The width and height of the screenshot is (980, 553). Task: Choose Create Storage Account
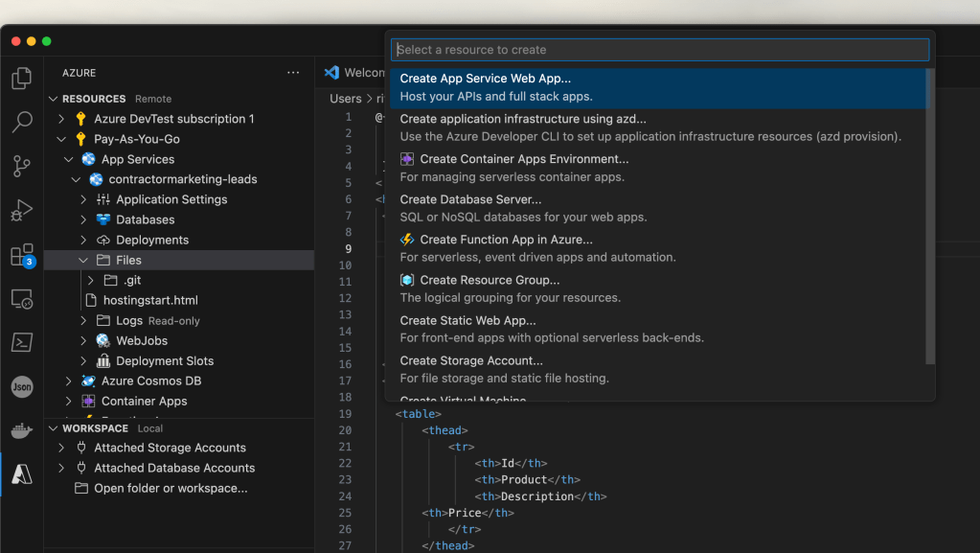657,369
